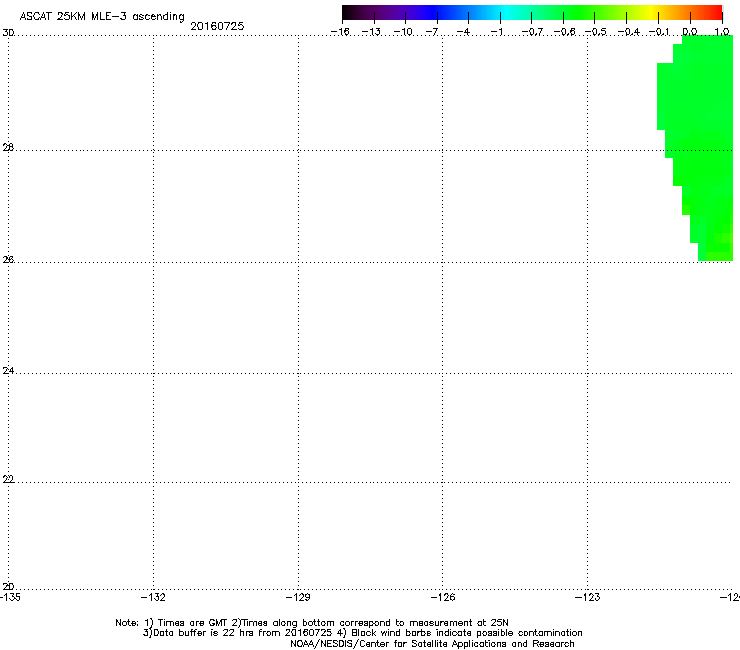The image size is (740, 650).
Task: Click the -7 color bar label
Action: [432, 32]
